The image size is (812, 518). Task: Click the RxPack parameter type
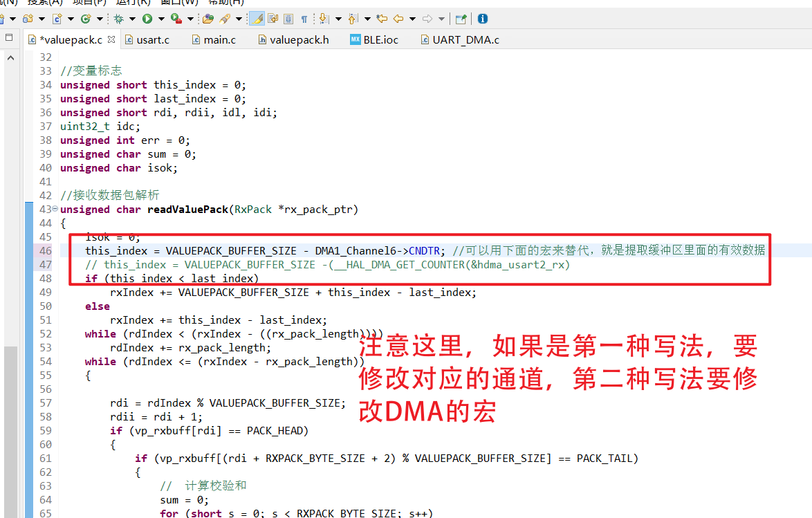coord(253,210)
